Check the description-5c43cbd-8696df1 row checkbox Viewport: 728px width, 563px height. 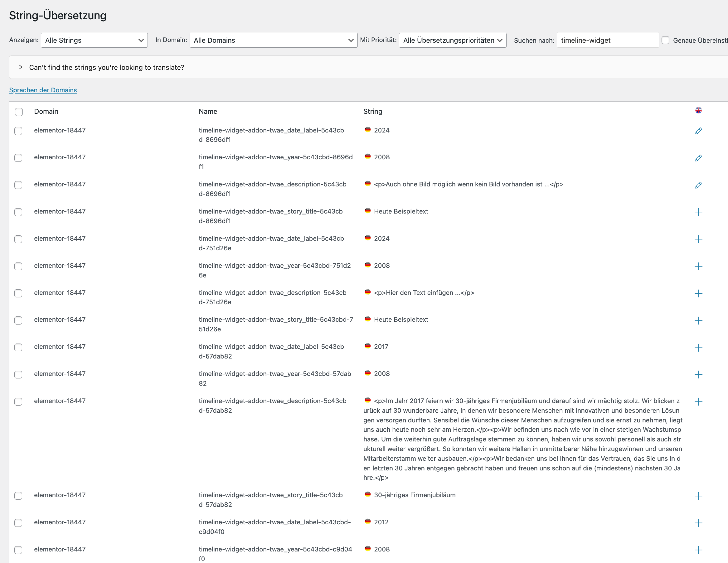pos(18,185)
